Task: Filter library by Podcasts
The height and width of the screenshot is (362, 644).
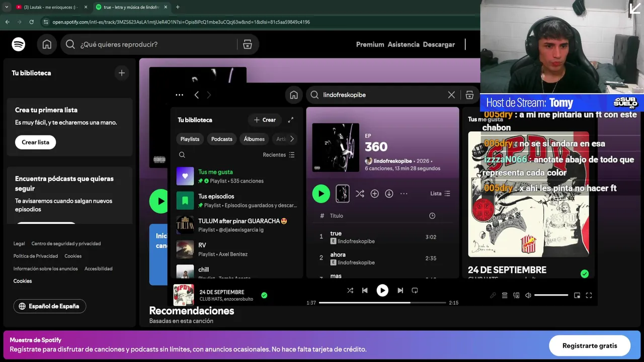Action: [x=222, y=139]
